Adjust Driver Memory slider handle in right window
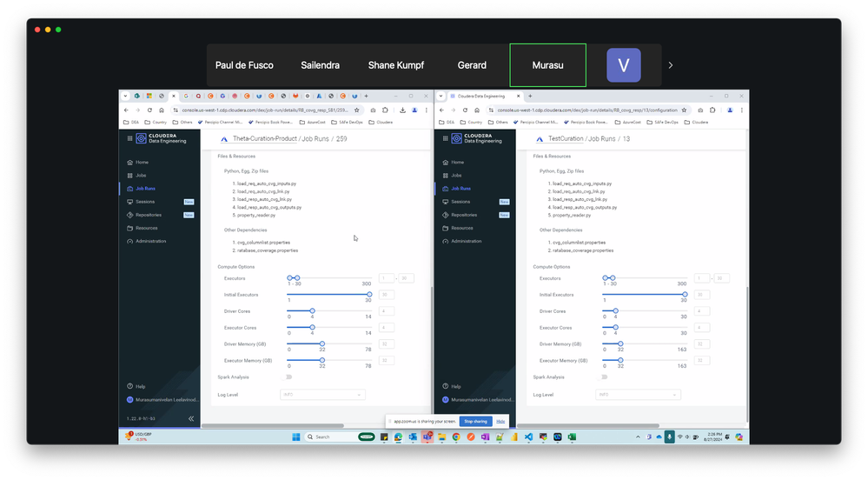868x480 pixels. click(620, 343)
